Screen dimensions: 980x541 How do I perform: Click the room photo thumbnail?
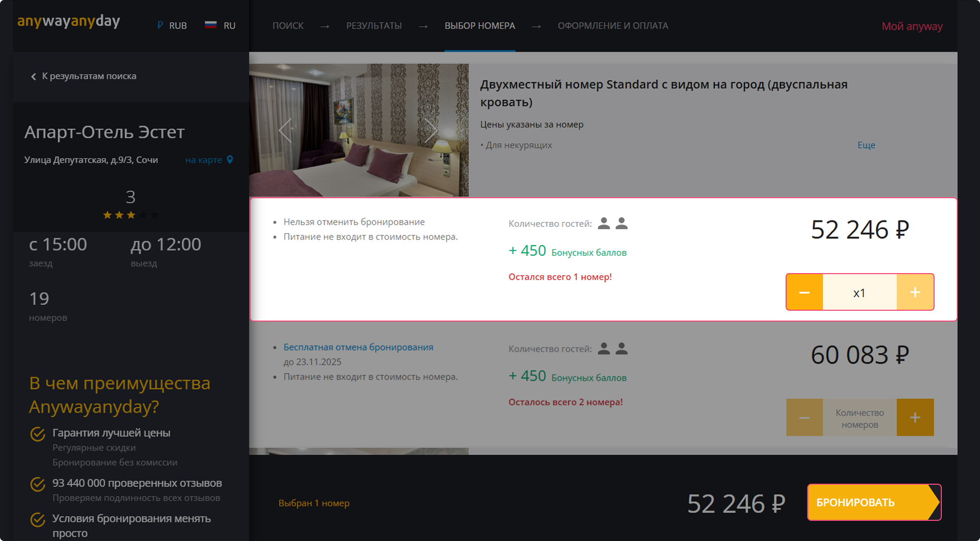[x=358, y=130]
